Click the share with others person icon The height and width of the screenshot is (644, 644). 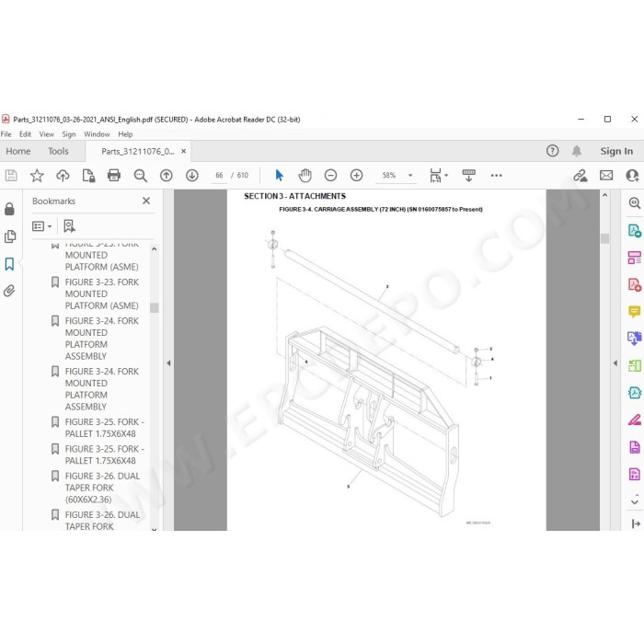[632, 176]
